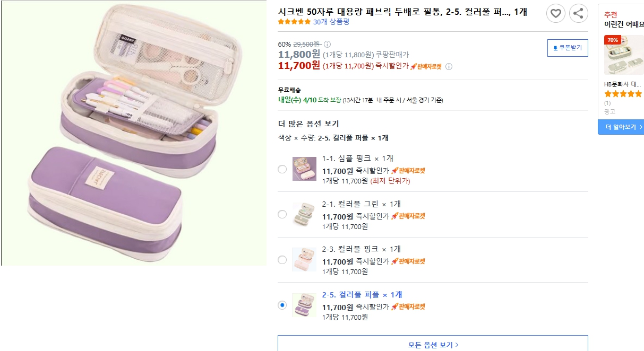This screenshot has height=351, width=644.
Task: Click the rocket seller badge near top price
Action: click(x=426, y=66)
